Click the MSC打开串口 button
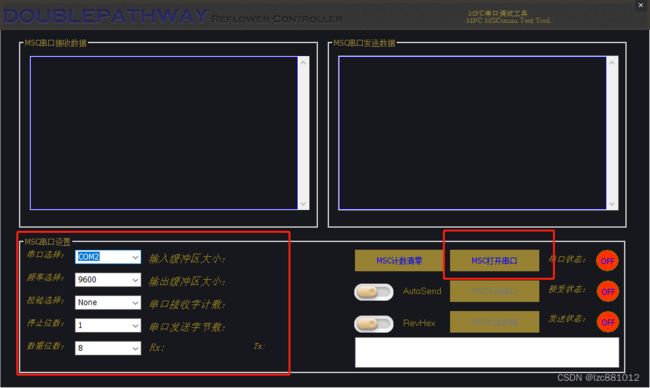This screenshot has height=388, width=650. [495, 261]
